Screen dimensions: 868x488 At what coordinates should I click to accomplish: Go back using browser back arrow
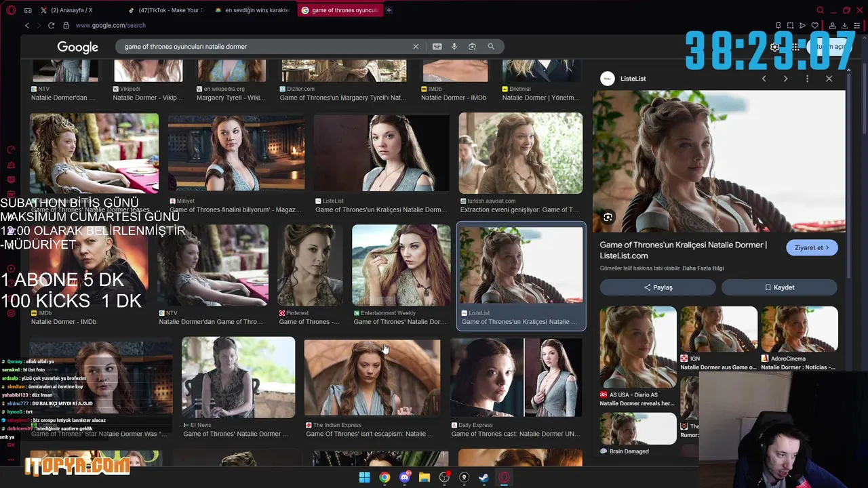[27, 25]
